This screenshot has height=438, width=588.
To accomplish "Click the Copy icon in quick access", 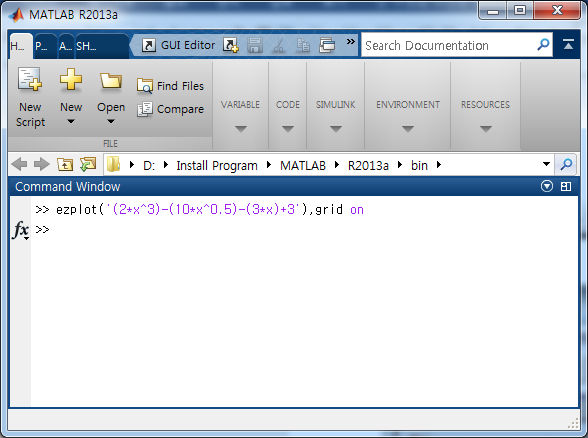I will tap(303, 45).
